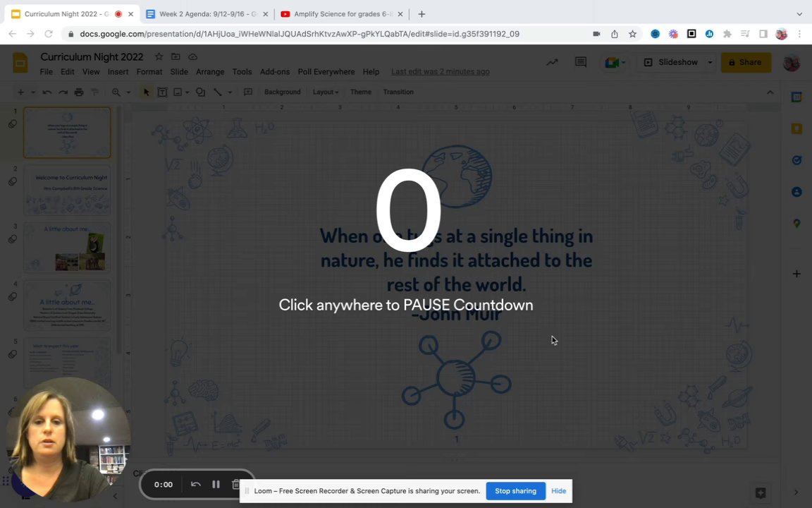
Task: Switch to Amplify Science YouTube tab
Action: point(341,14)
